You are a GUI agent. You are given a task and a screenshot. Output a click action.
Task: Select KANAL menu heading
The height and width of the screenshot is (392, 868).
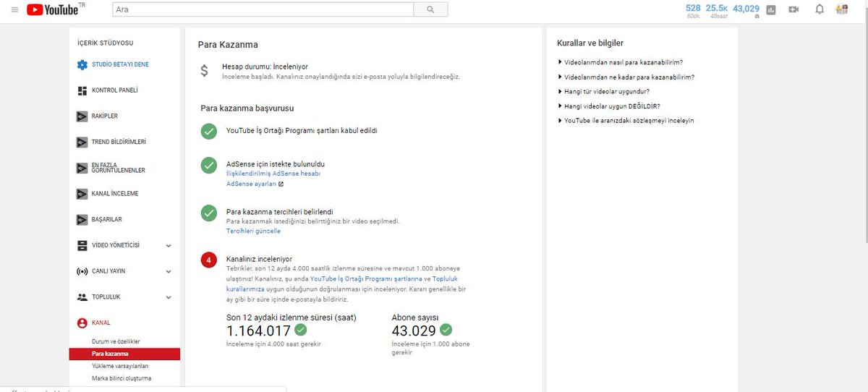[101, 323]
